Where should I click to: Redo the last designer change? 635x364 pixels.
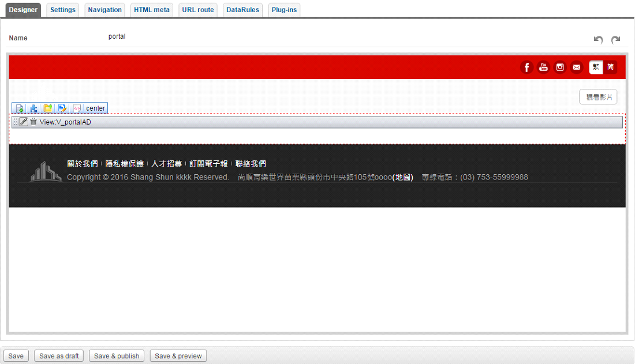[x=615, y=40]
